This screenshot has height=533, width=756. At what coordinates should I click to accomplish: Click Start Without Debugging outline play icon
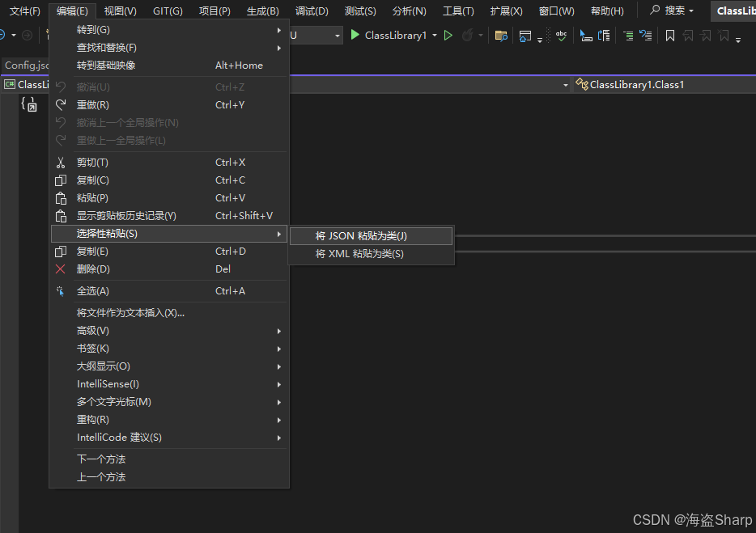tap(448, 36)
